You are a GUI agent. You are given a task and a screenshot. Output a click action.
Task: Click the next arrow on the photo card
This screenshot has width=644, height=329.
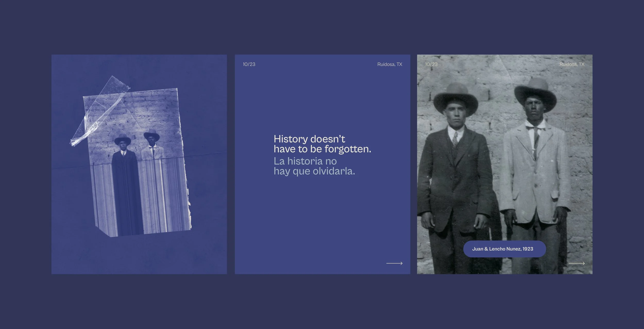click(577, 263)
